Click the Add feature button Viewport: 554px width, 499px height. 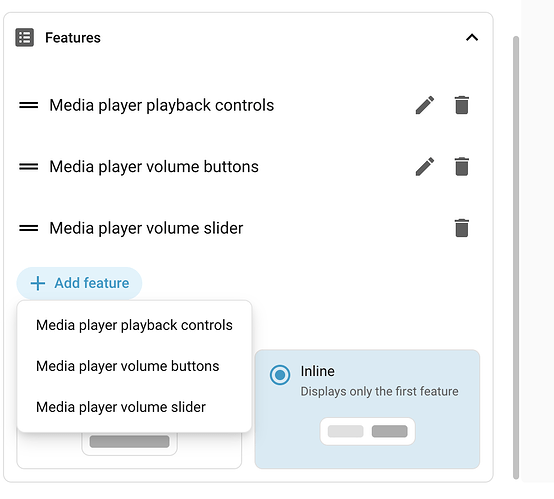pyautogui.click(x=79, y=283)
